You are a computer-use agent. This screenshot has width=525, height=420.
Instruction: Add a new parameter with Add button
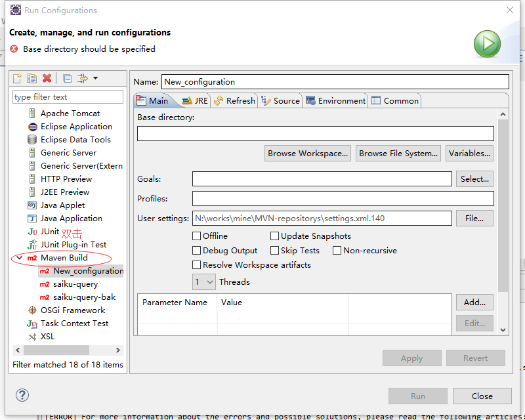[x=474, y=303]
